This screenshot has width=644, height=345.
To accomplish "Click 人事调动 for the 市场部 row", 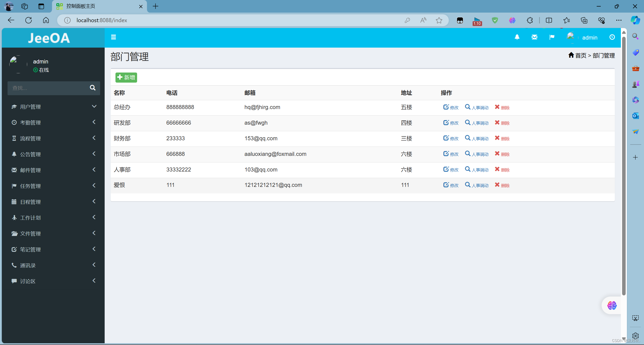I will (x=477, y=154).
